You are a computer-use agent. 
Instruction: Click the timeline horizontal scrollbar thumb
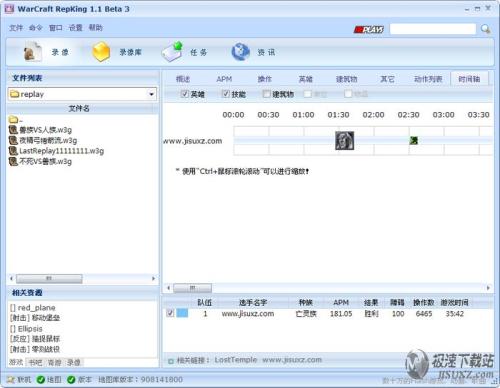coord(192,288)
